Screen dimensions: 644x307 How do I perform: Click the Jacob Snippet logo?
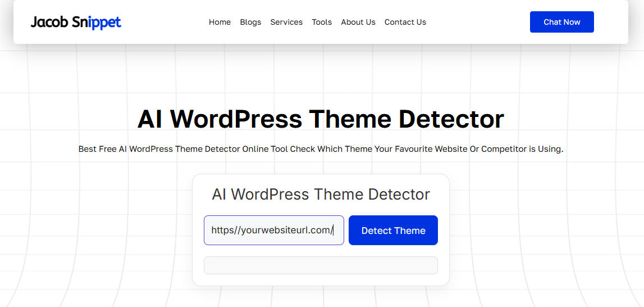75,22
